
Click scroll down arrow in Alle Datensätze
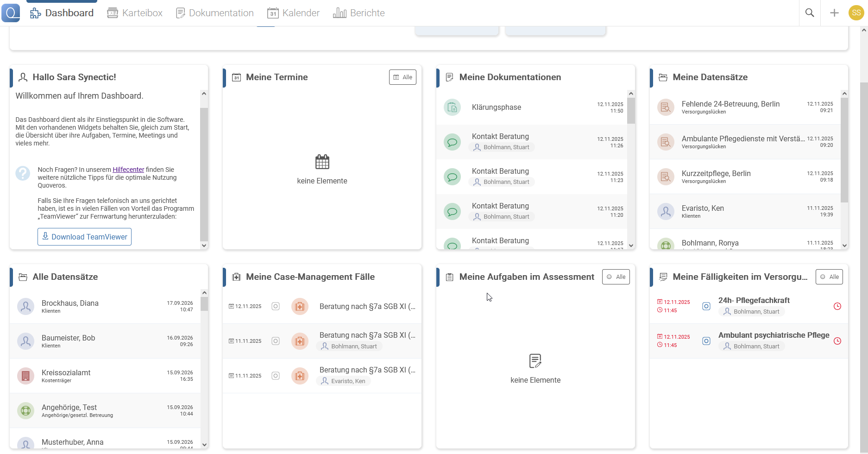point(204,445)
